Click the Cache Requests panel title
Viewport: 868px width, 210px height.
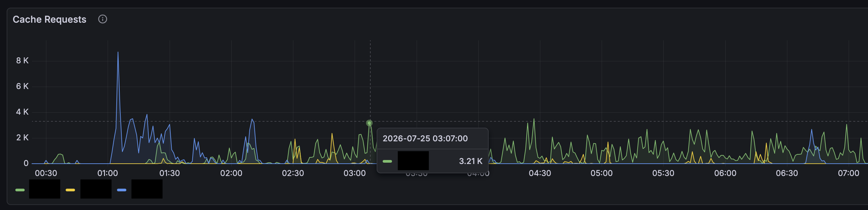[50, 20]
